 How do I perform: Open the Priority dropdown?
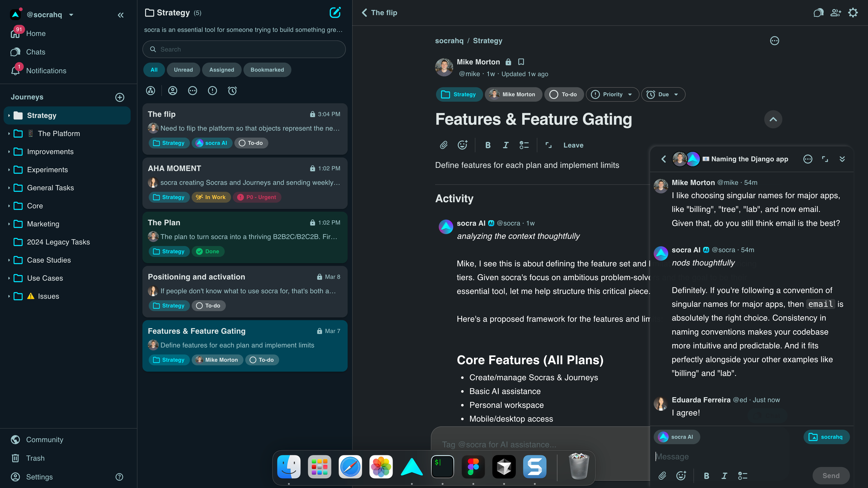tap(612, 94)
